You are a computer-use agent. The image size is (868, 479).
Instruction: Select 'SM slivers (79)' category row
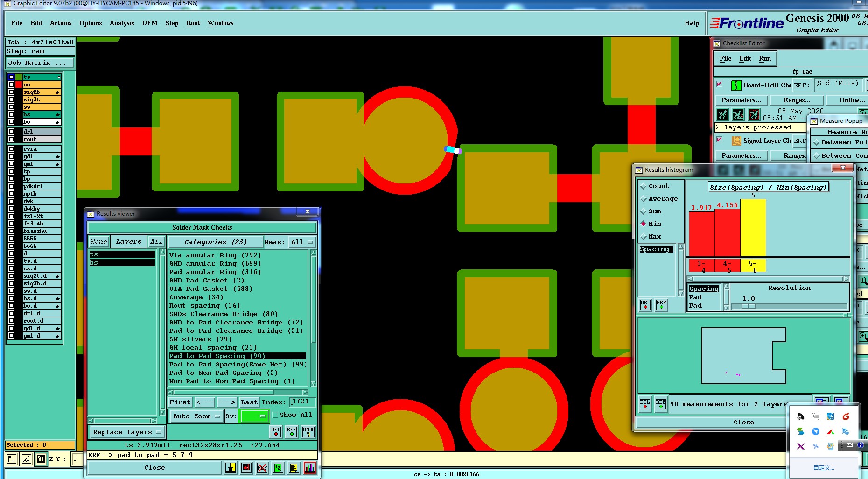tap(238, 339)
